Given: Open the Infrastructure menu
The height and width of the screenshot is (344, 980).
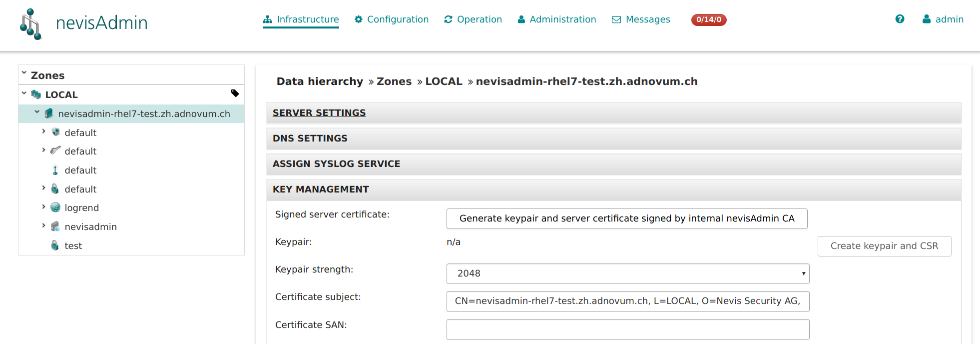Looking at the screenshot, I should coord(301,19).
